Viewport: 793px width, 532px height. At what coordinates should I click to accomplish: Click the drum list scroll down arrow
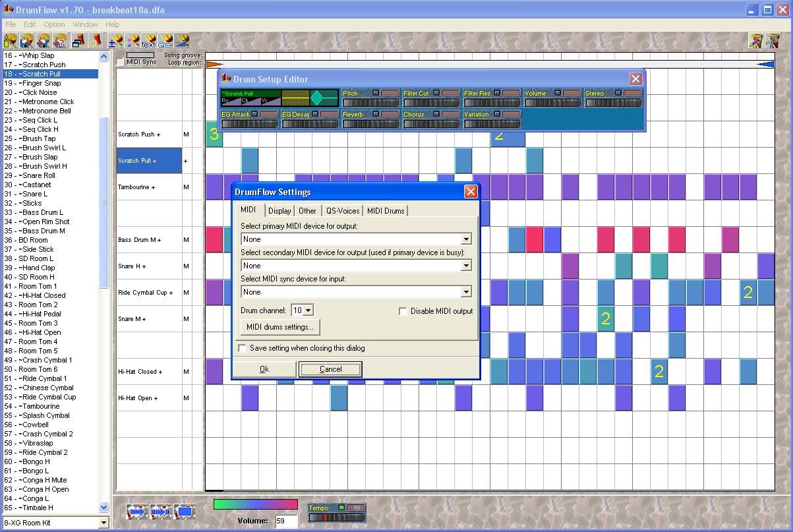(103, 508)
